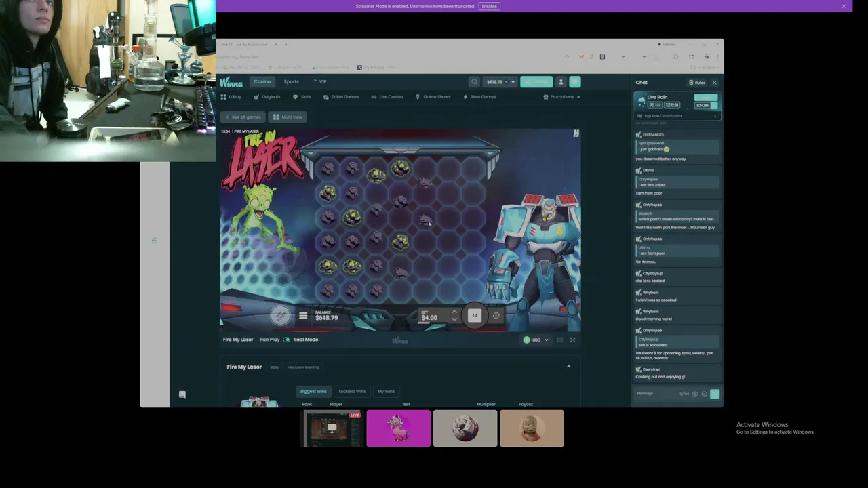Toggle Fun Play / Real Mode switch
Image resolution: width=868 pixels, height=488 pixels.
point(287,340)
